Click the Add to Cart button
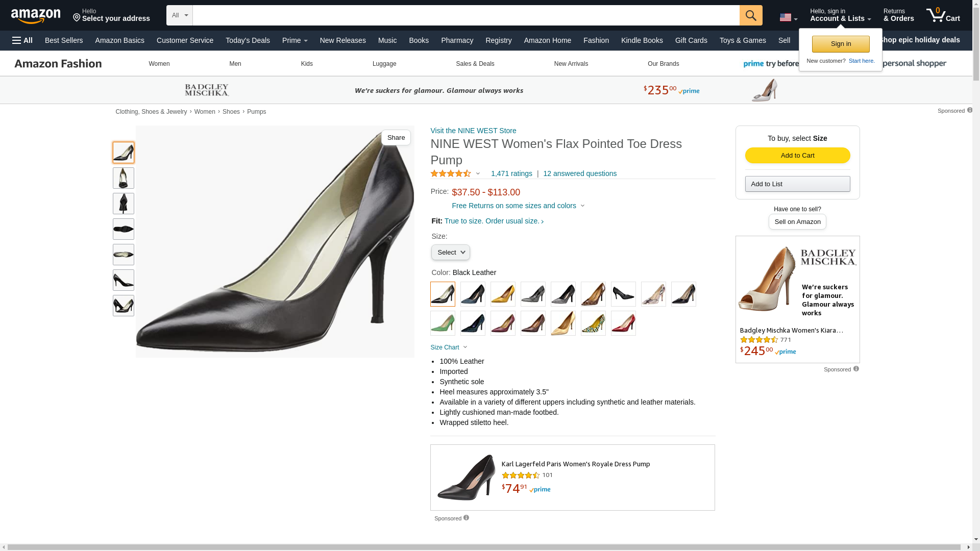The image size is (980, 551). point(797,155)
